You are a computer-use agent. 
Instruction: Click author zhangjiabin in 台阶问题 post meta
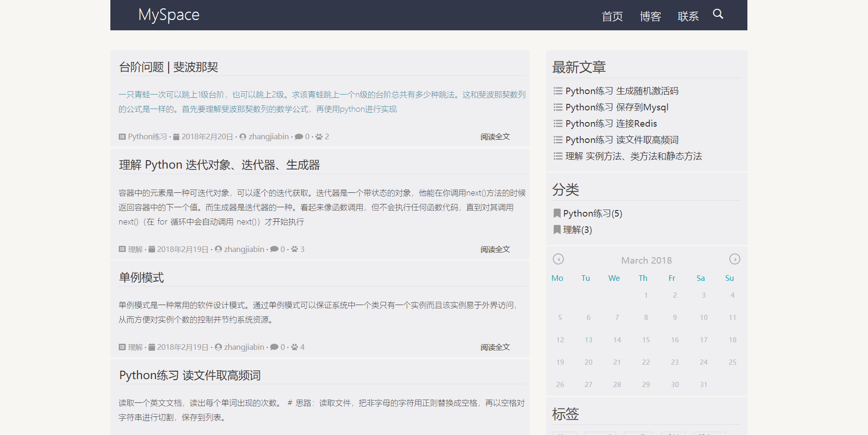click(x=269, y=136)
